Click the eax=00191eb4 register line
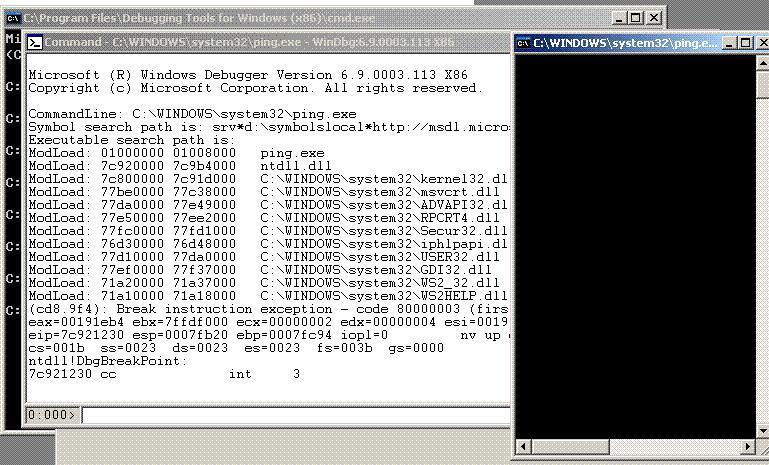Screen dimensions: 769x465 268,322
